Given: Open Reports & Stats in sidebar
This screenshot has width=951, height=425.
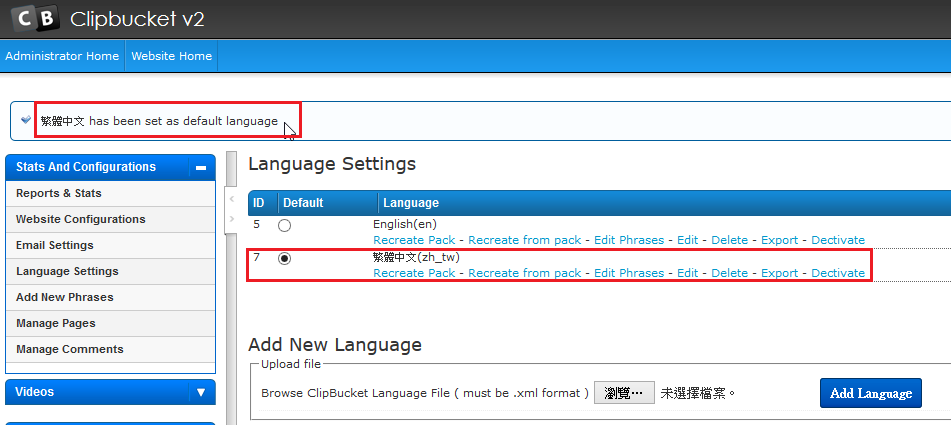Looking at the screenshot, I should pyautogui.click(x=110, y=193).
